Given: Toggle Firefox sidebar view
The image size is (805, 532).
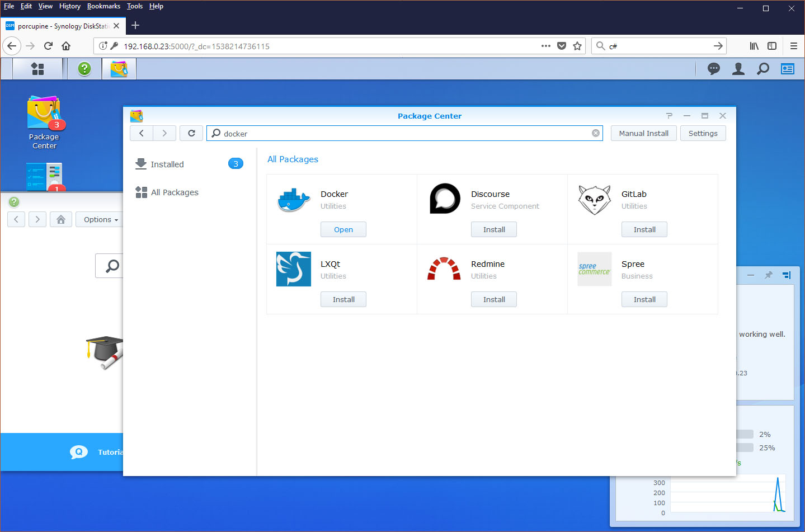Looking at the screenshot, I should (x=772, y=46).
